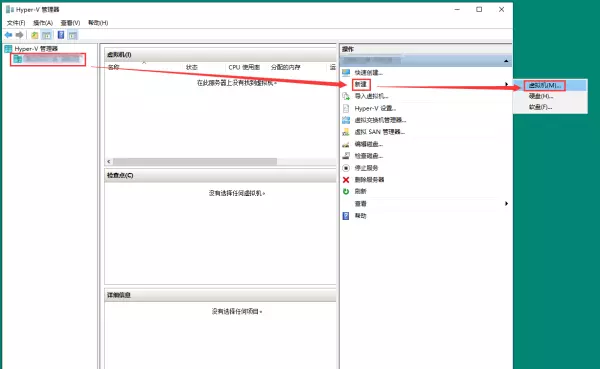Click the left scroll arrow in 虚拟机 list
600x369 pixels.
(109, 162)
